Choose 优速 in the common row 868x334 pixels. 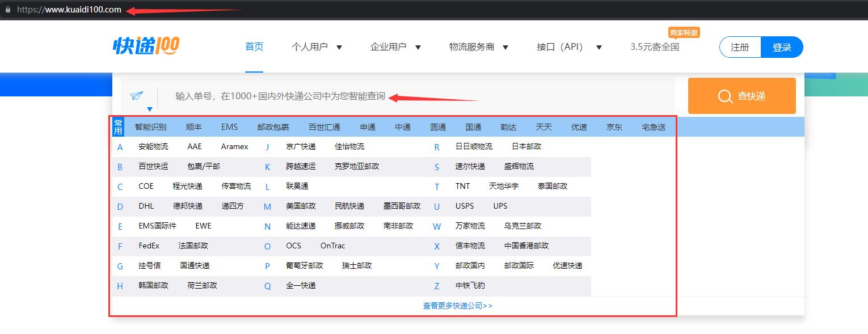pos(579,127)
